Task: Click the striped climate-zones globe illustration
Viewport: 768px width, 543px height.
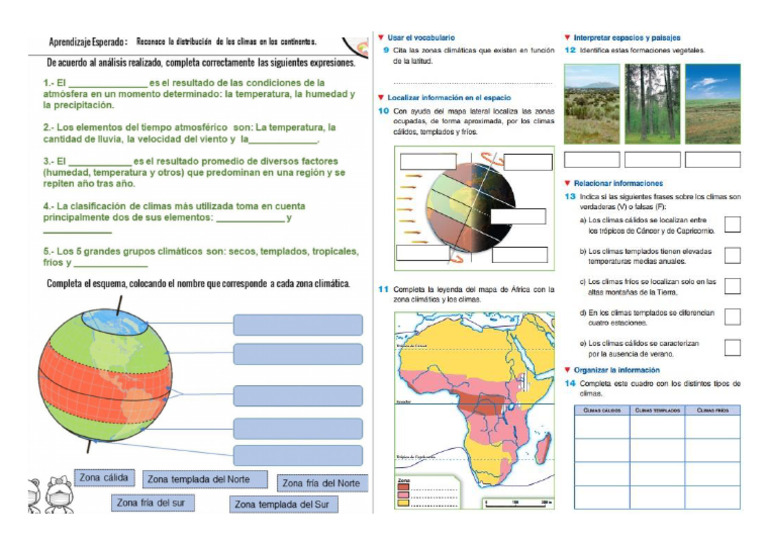Action: [105, 376]
